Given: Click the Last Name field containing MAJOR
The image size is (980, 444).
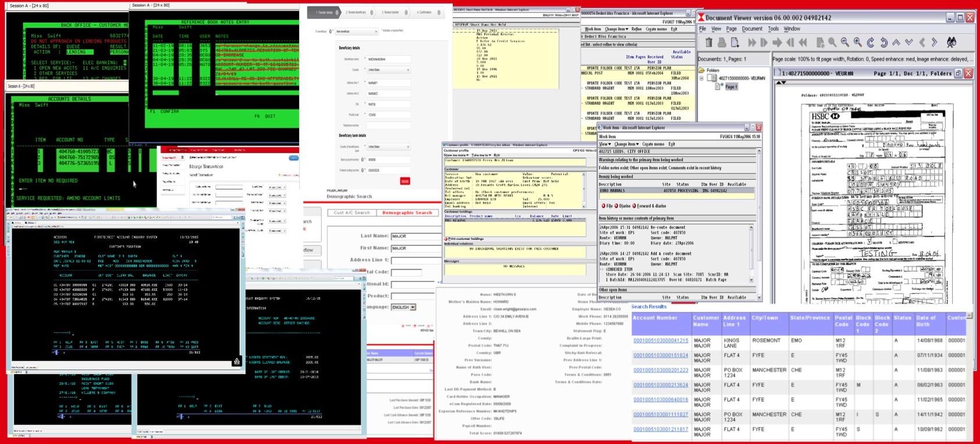Looking at the screenshot, I should pos(416,236).
